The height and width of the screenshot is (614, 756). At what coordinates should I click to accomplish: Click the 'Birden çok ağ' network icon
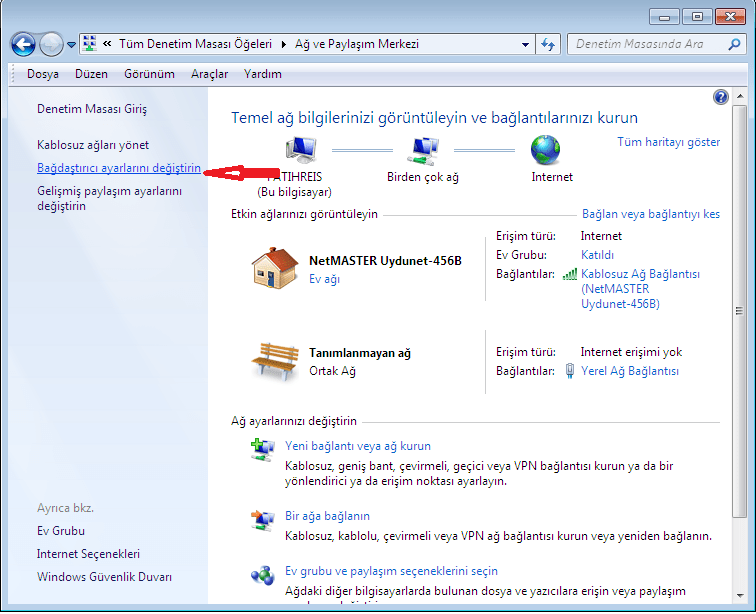point(423,151)
